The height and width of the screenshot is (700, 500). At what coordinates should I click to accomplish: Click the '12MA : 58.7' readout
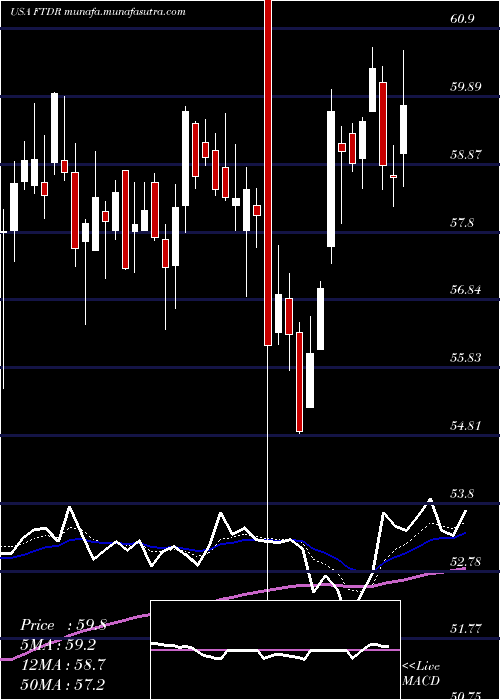tap(63, 665)
